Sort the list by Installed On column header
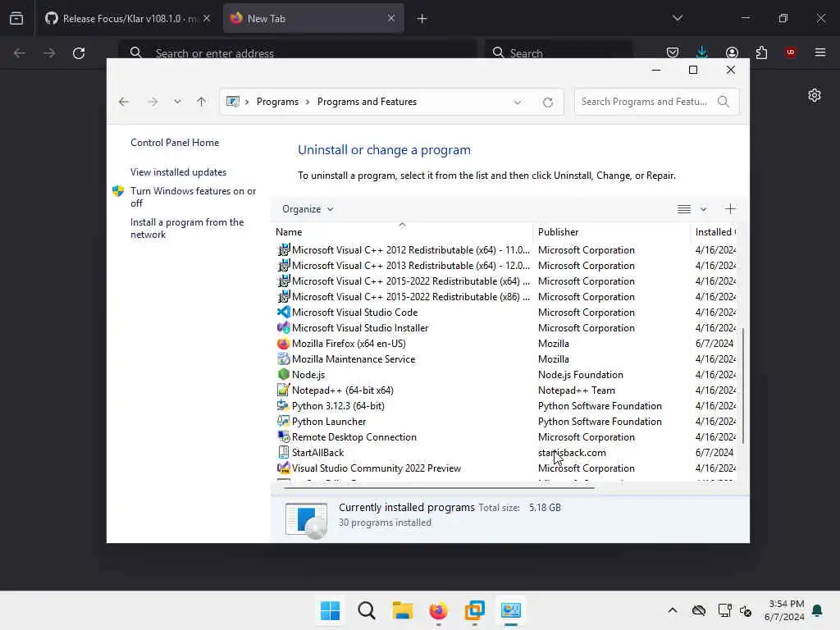Screen dimensions: 840x630 coord(714,232)
